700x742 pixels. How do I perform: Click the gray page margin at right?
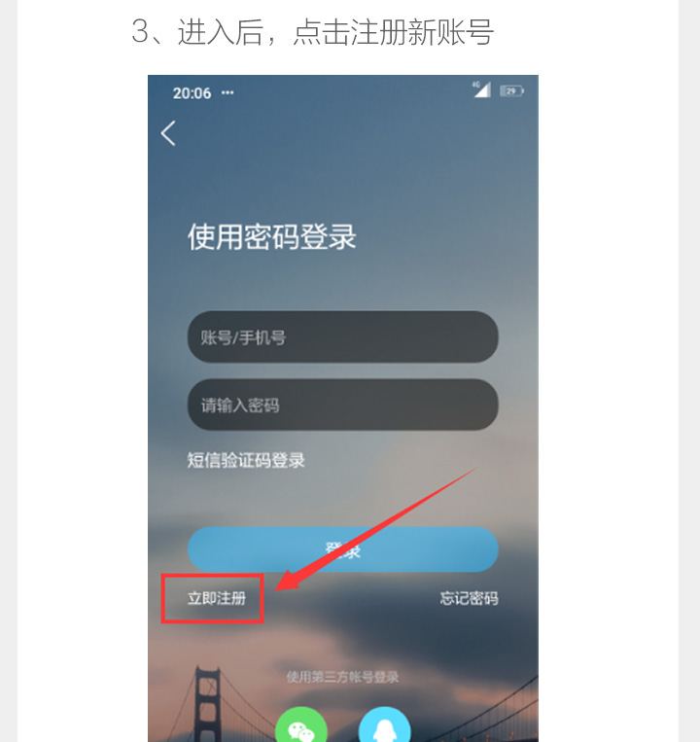tap(689, 371)
